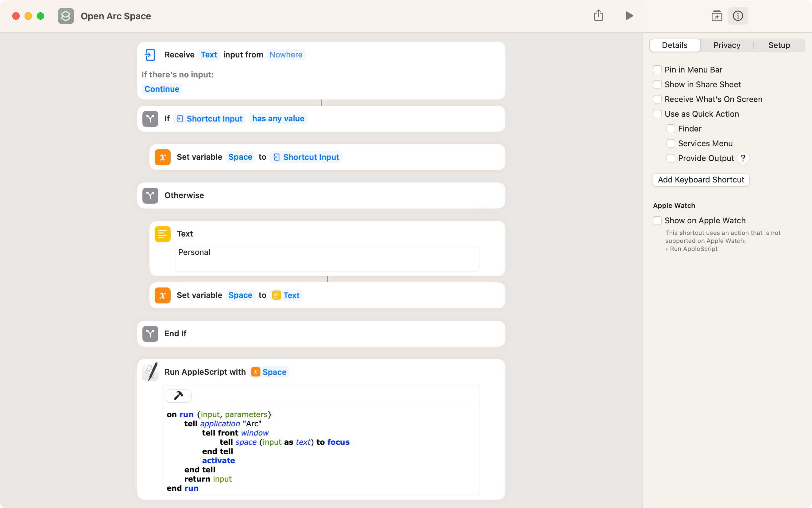The height and width of the screenshot is (508, 812).
Task: Click the Run shortcut play button
Action: click(x=629, y=16)
